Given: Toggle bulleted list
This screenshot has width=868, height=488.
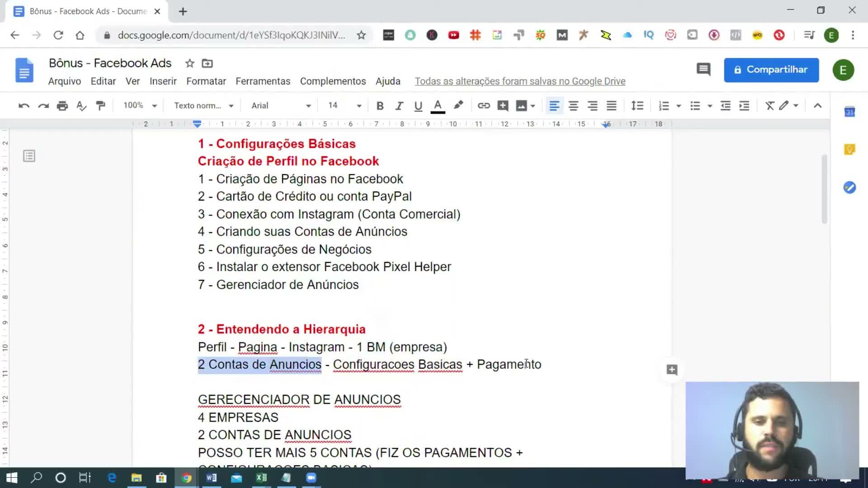Looking at the screenshot, I should (695, 106).
